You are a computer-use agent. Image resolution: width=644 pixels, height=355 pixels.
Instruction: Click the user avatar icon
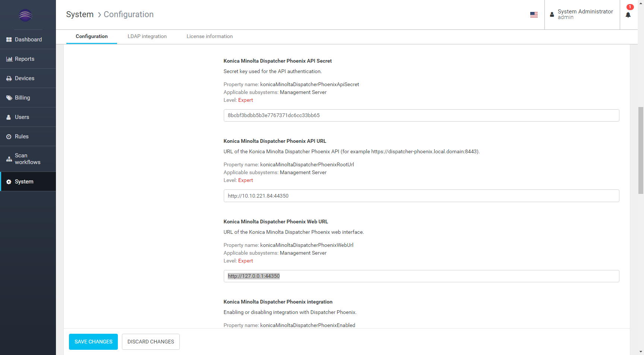pos(552,15)
